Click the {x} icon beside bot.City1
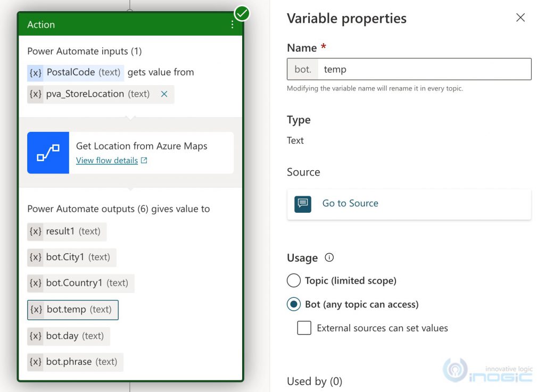This screenshot has width=545, height=392. tap(35, 257)
